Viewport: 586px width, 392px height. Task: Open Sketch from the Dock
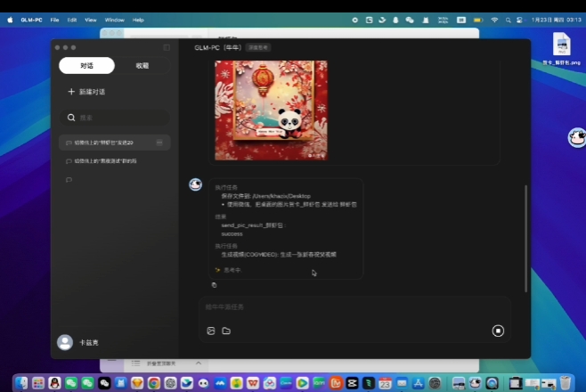(137, 383)
